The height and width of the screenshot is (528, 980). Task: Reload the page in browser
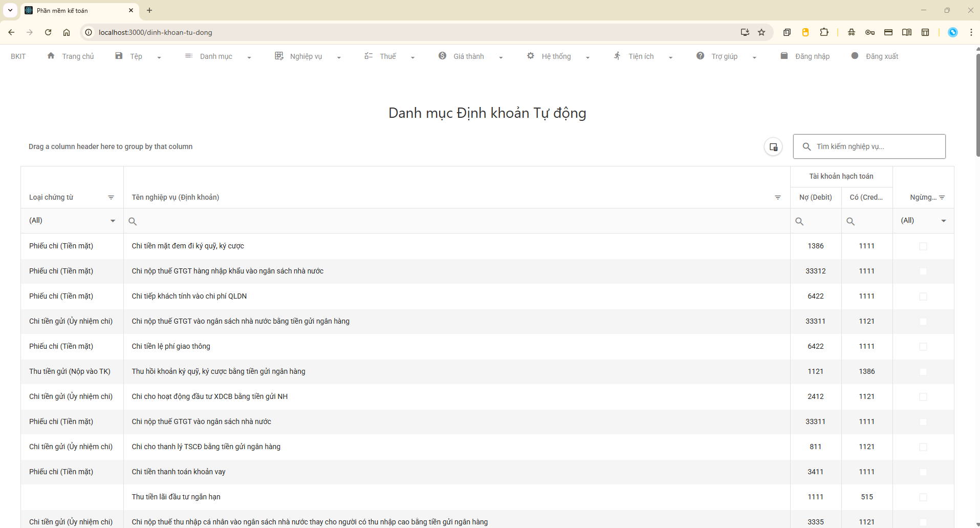click(48, 32)
